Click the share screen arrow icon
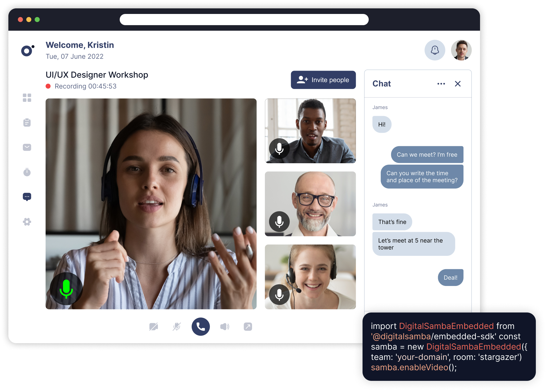Image resolution: width=547 pixels, height=392 pixels. pos(248,326)
